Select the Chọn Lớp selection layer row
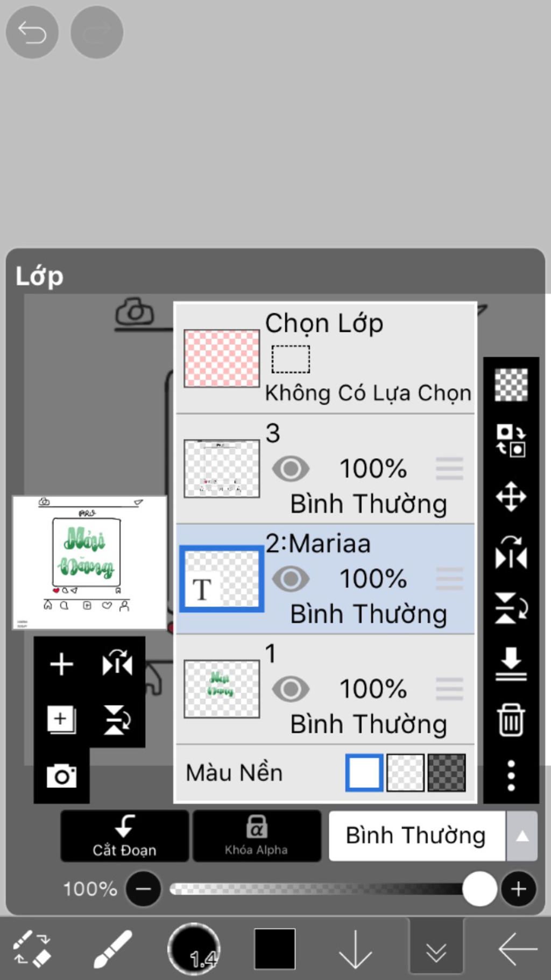551x980 pixels. pyautogui.click(x=326, y=358)
